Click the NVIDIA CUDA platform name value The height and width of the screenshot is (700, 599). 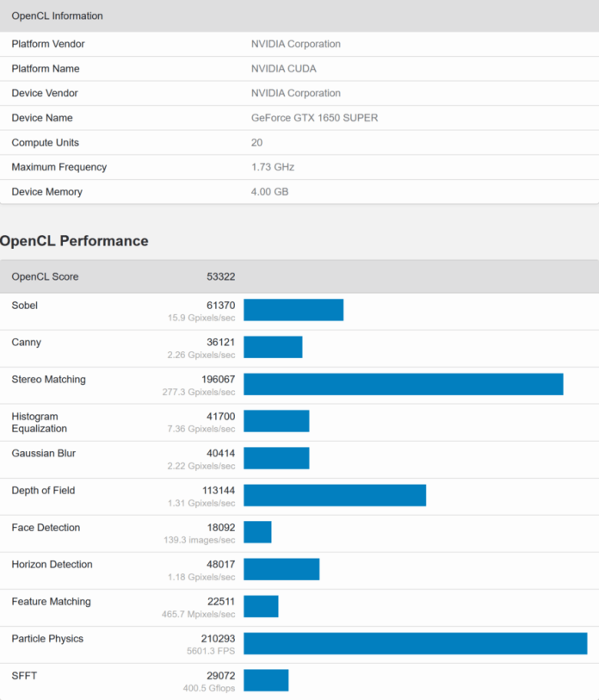point(283,69)
